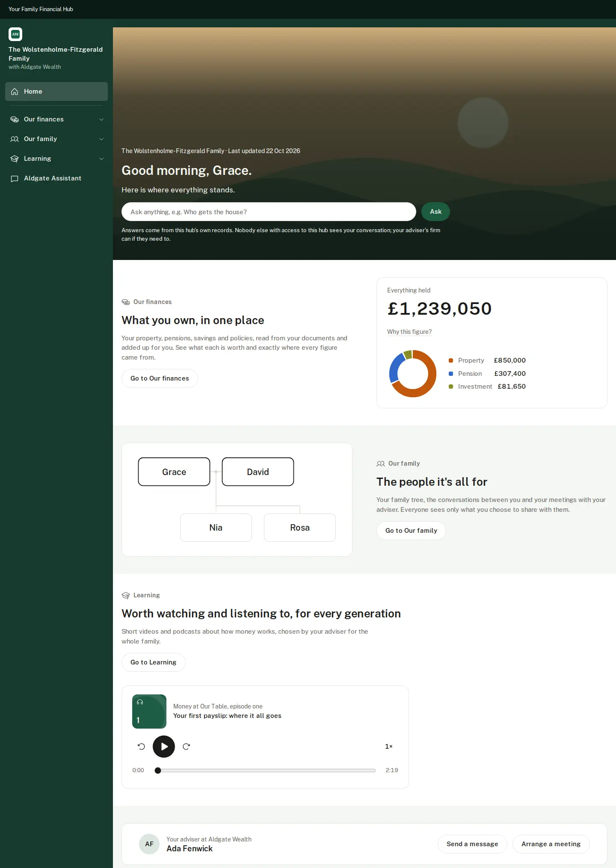Click the 'Your first payslip' episode title

click(227, 716)
